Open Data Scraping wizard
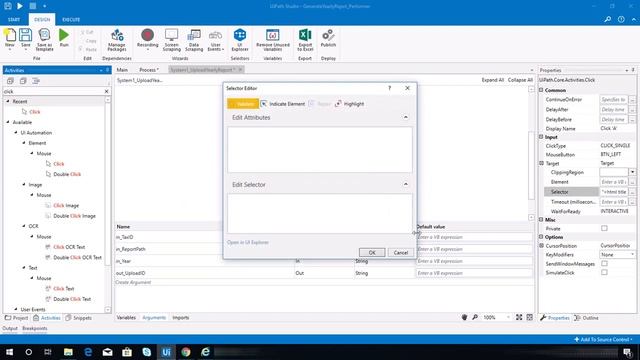This screenshot has width=640, height=360. pyautogui.click(x=194, y=40)
